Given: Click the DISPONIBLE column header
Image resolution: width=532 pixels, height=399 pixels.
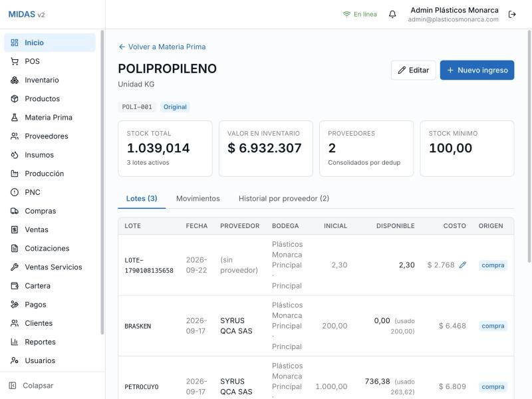Looking at the screenshot, I should pyautogui.click(x=395, y=226).
